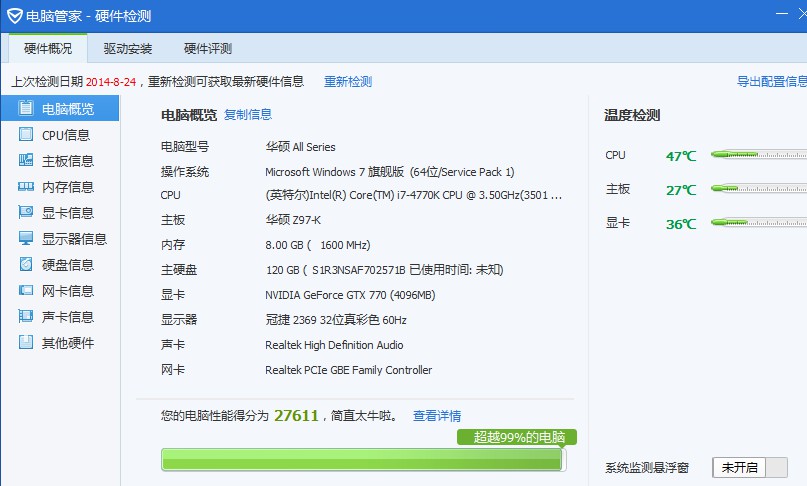The image size is (807, 486).
Task: Click the 华硕 Z97-K motherboard text
Action: tap(293, 220)
